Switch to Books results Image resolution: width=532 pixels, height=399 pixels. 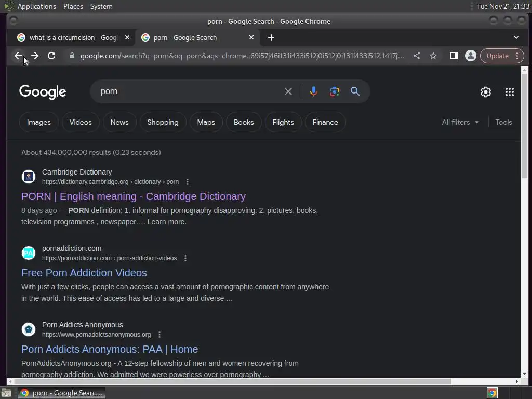coord(244,122)
